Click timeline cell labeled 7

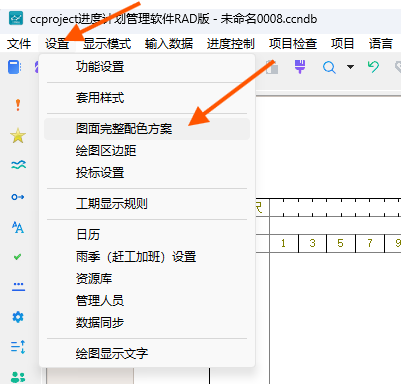click(x=370, y=243)
